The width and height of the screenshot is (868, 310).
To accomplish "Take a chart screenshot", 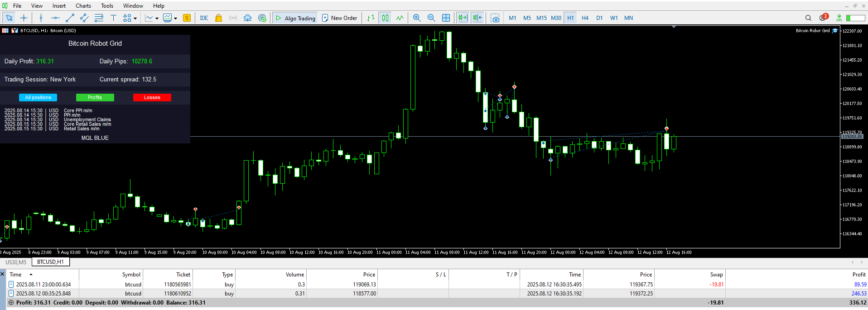I will coord(495,18).
